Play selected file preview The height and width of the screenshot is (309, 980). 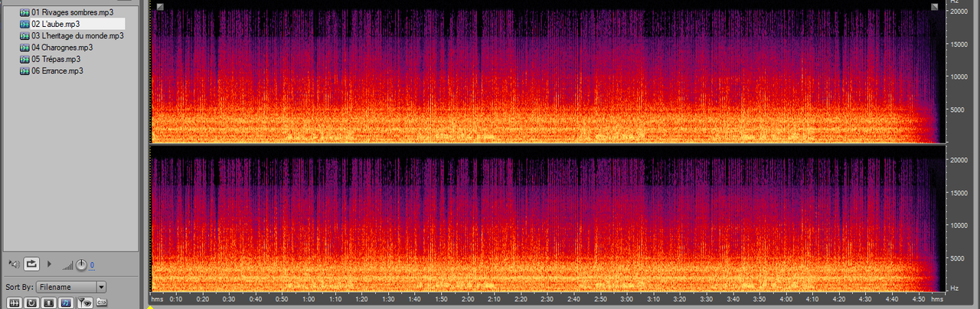pos(50,264)
